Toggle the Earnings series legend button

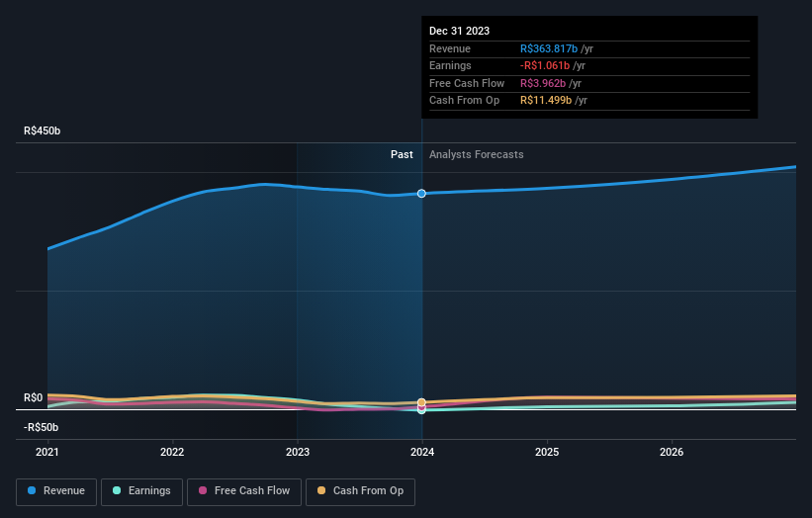[141, 491]
